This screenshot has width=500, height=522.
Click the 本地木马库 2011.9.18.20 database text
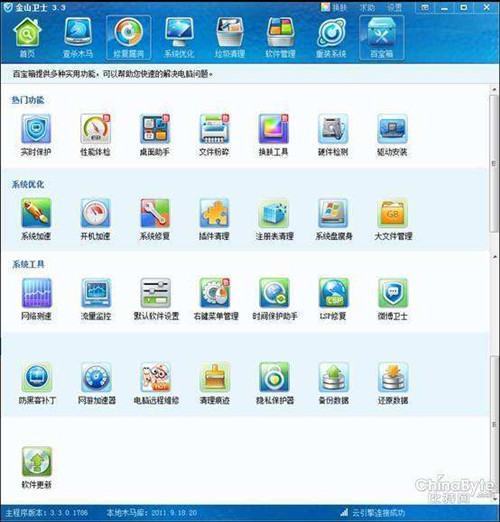tap(152, 513)
